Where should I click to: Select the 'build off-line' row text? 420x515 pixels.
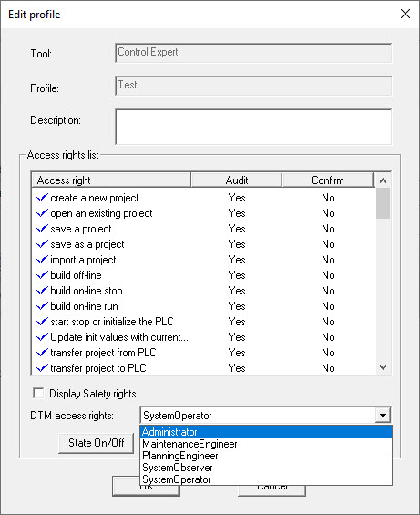click(x=76, y=275)
